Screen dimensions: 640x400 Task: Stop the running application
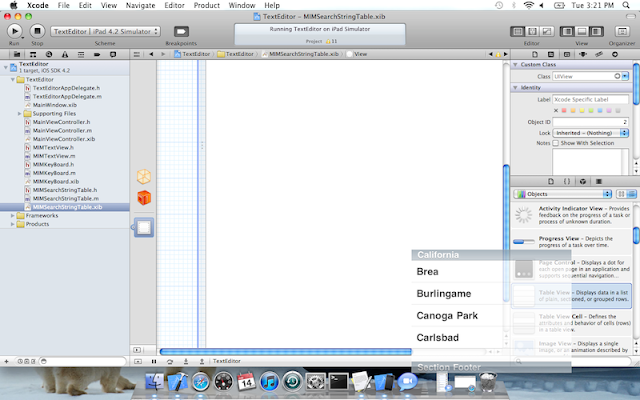point(37,31)
